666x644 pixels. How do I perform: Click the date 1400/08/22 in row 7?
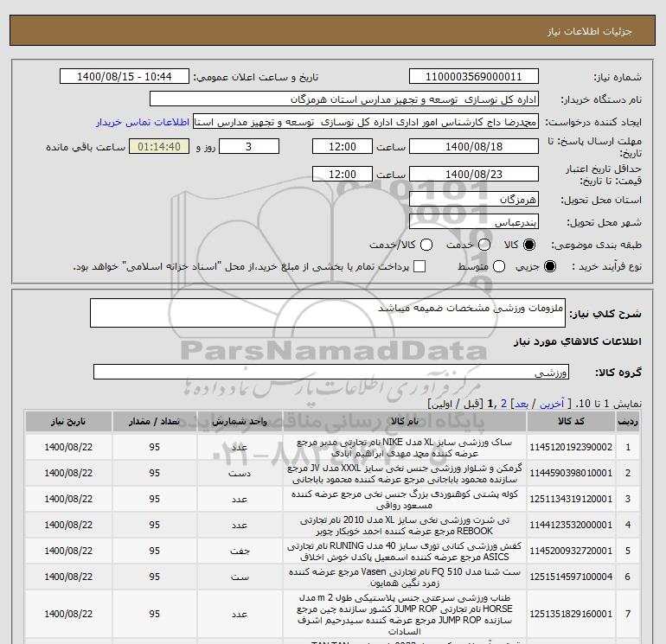(68, 615)
